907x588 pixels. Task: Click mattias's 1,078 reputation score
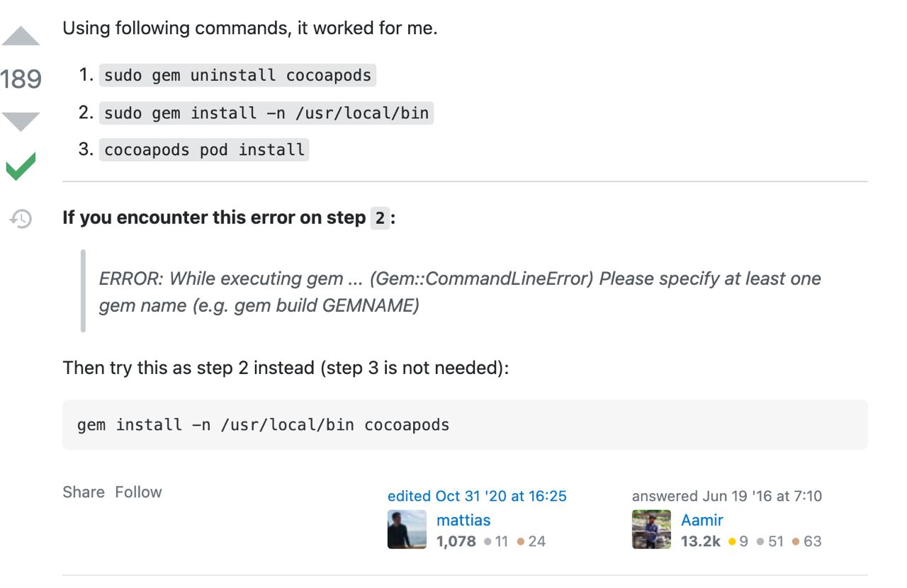pyautogui.click(x=456, y=541)
